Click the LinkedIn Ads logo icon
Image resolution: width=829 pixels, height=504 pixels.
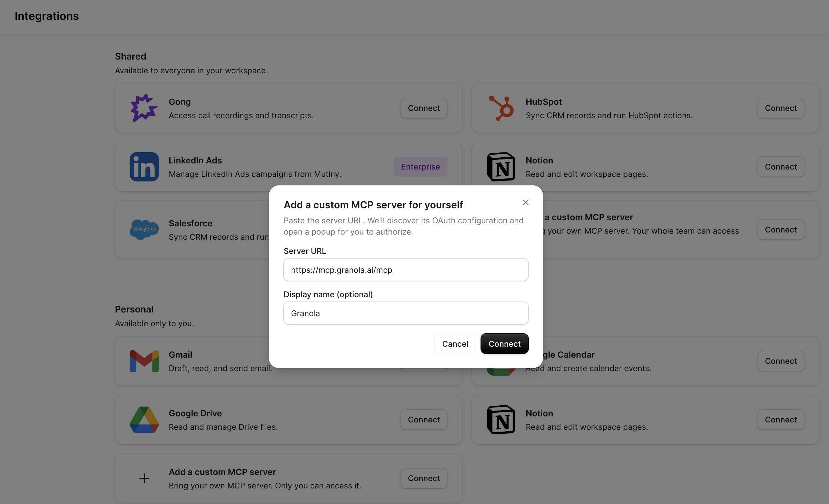(x=144, y=167)
